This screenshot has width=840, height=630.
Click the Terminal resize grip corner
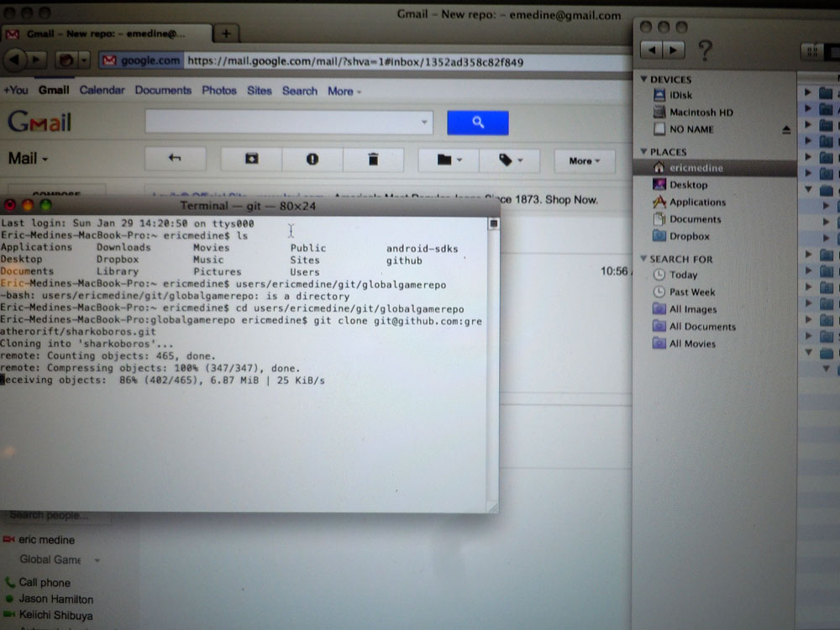[x=491, y=507]
